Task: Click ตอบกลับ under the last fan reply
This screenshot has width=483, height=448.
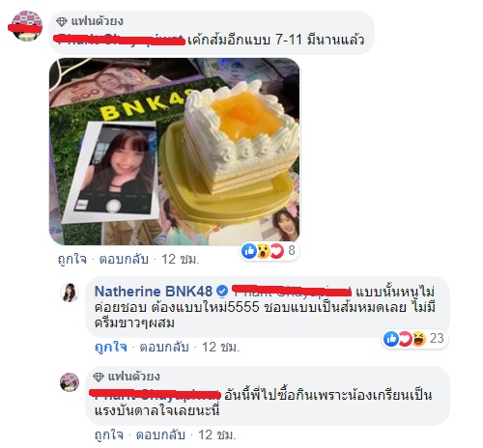Action: [160, 434]
